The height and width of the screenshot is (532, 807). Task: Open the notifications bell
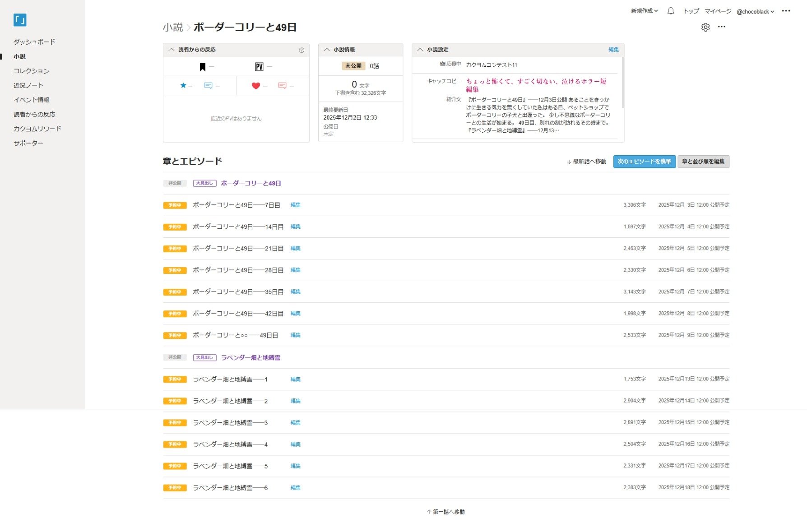coord(671,11)
